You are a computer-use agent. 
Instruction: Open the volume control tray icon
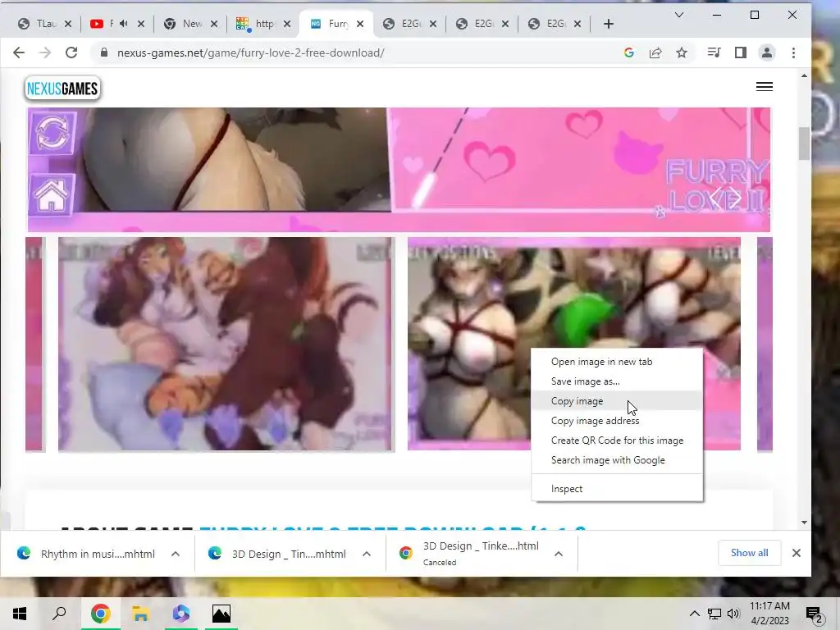point(733,614)
